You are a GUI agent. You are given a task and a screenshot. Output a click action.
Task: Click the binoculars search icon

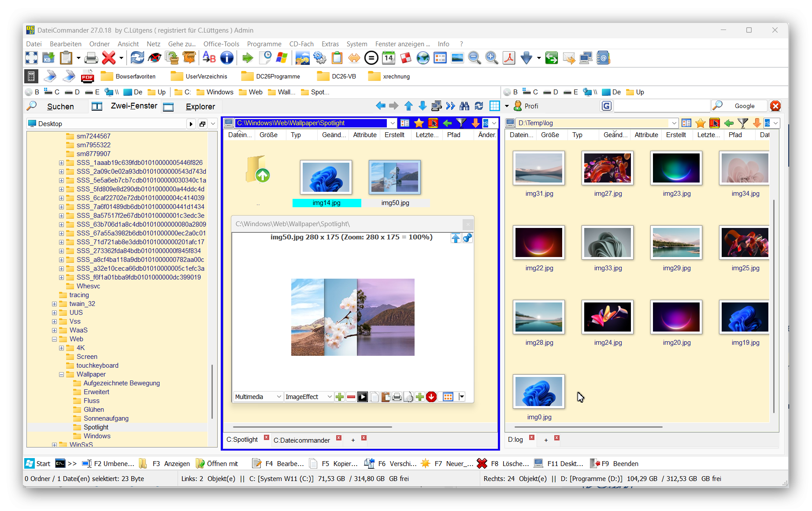[464, 106]
